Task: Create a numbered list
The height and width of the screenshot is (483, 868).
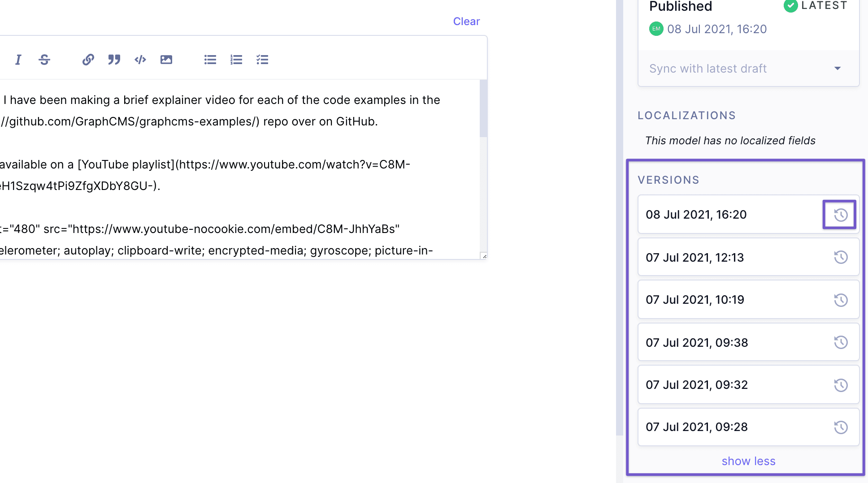Action: tap(236, 59)
